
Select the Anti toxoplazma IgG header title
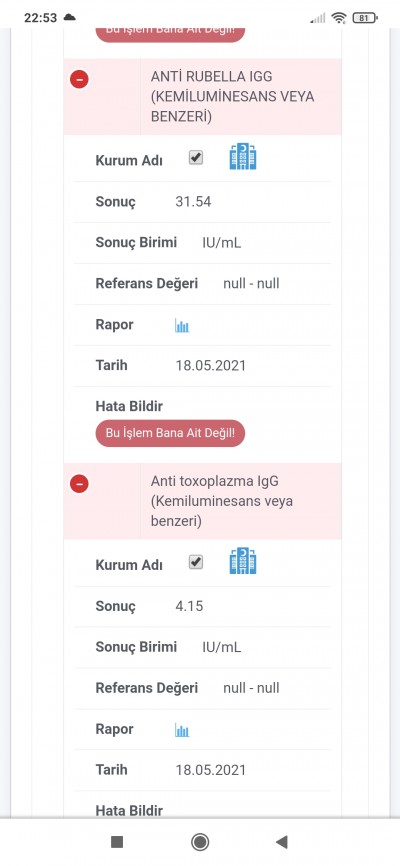pos(222,501)
